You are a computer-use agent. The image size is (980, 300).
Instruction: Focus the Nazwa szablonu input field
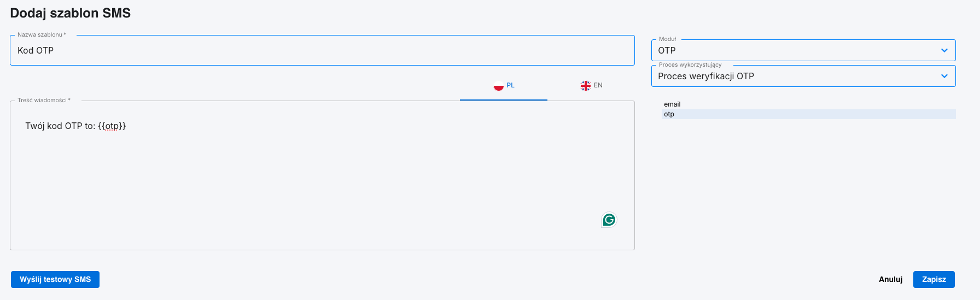tap(322, 50)
